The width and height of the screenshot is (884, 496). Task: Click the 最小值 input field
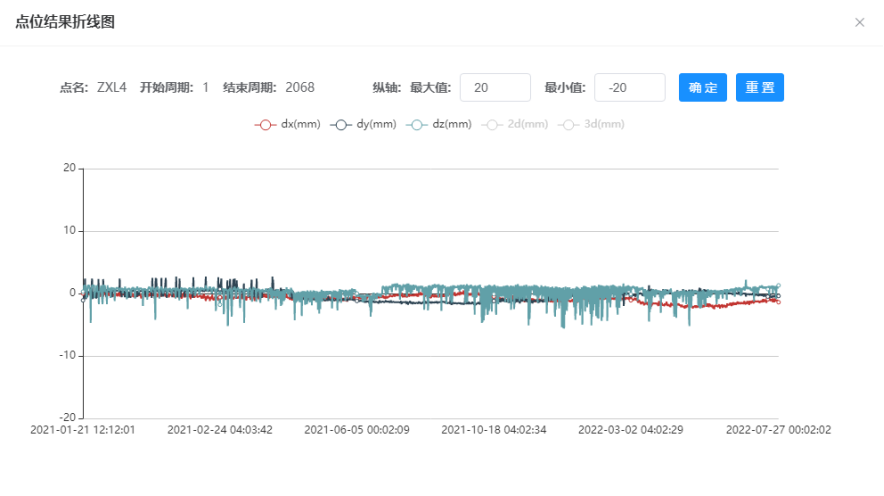pyautogui.click(x=630, y=87)
